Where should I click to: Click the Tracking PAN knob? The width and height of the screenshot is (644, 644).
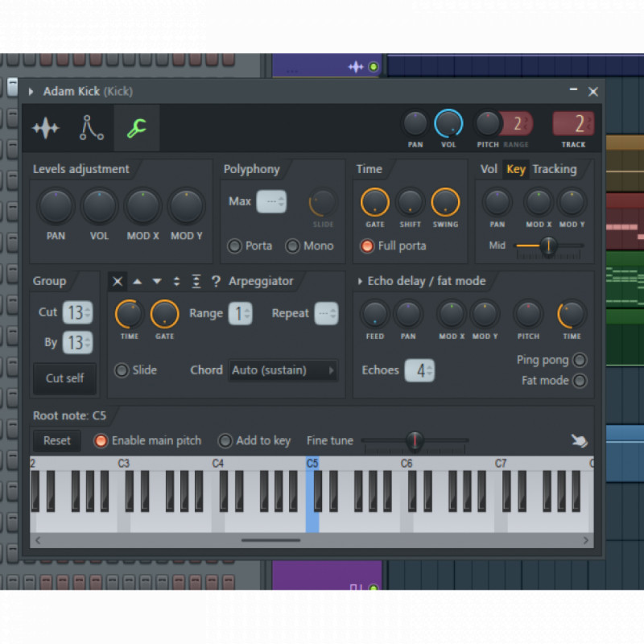pyautogui.click(x=497, y=202)
